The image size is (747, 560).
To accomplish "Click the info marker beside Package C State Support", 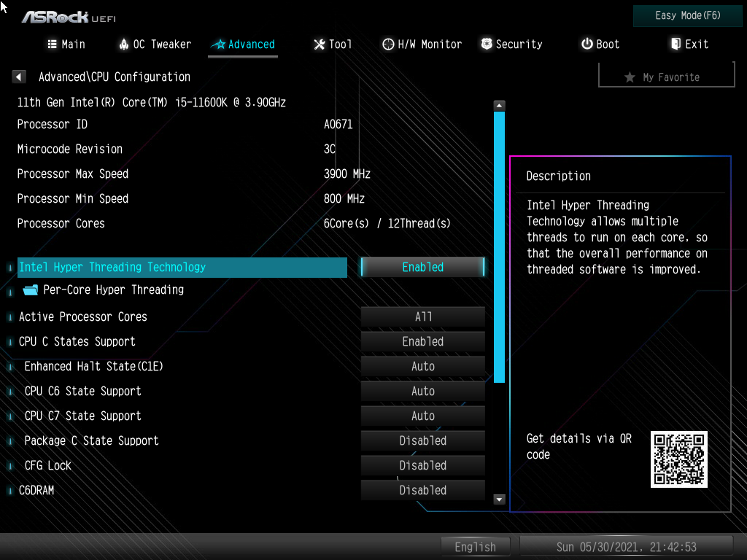I will (10, 441).
